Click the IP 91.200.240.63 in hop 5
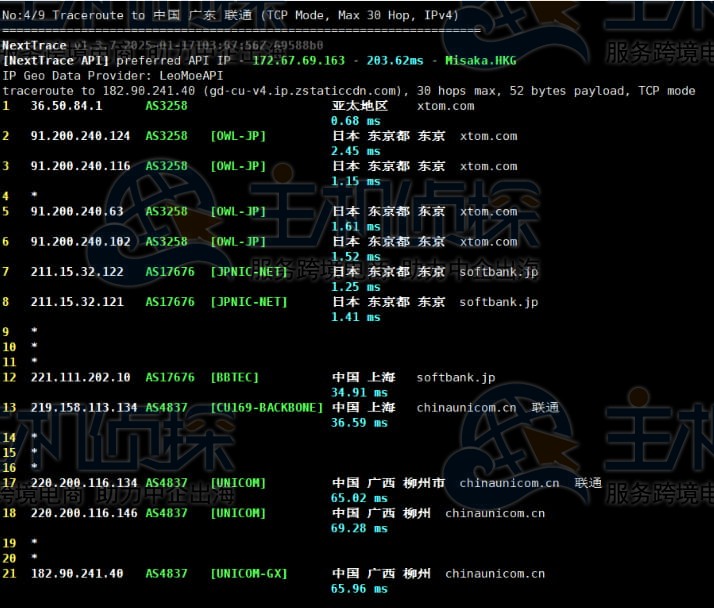The width and height of the screenshot is (714, 608). tap(77, 212)
